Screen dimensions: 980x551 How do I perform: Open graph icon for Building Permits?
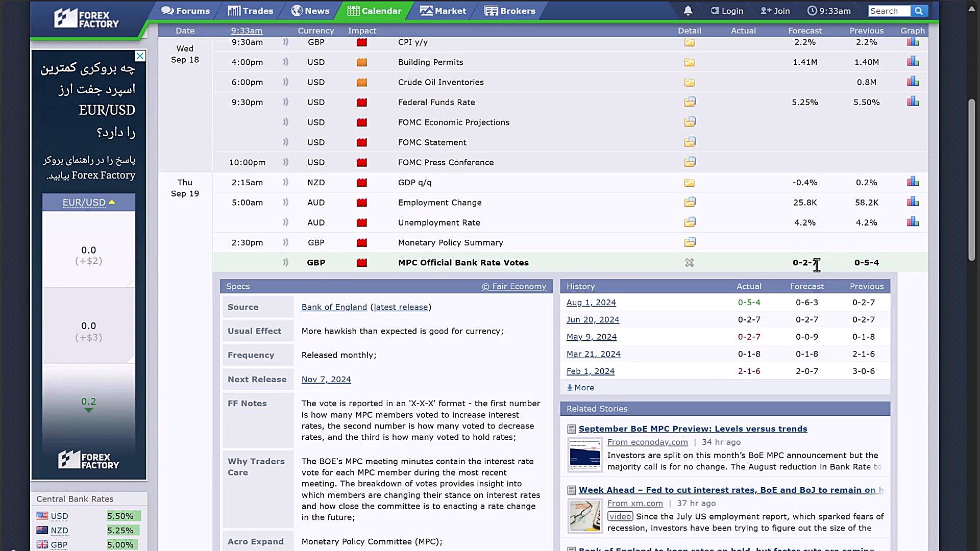(913, 62)
